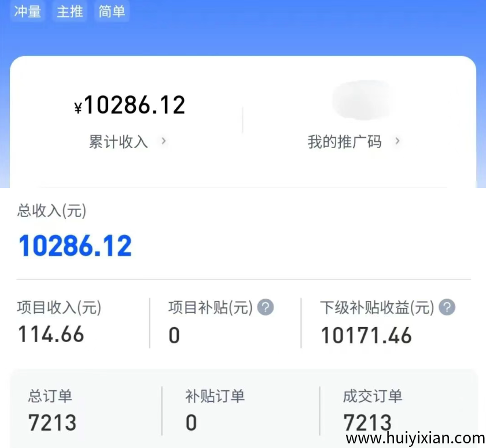Click the 项目补贴(元) label

click(211, 308)
